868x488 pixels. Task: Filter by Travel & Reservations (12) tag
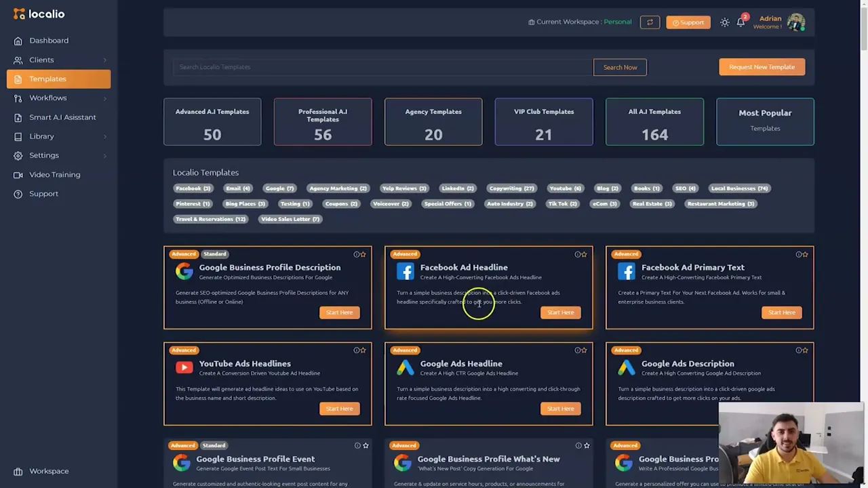[x=211, y=219]
